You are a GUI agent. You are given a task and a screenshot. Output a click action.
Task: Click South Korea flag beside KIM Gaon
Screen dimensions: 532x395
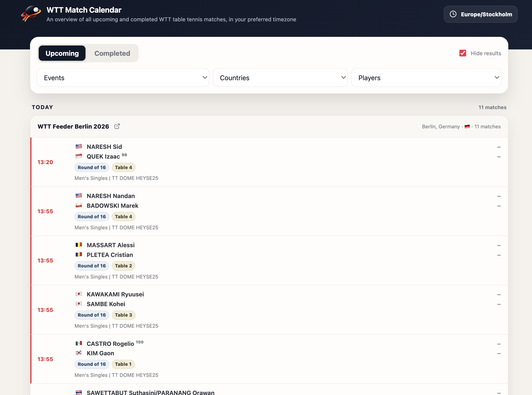click(x=79, y=353)
